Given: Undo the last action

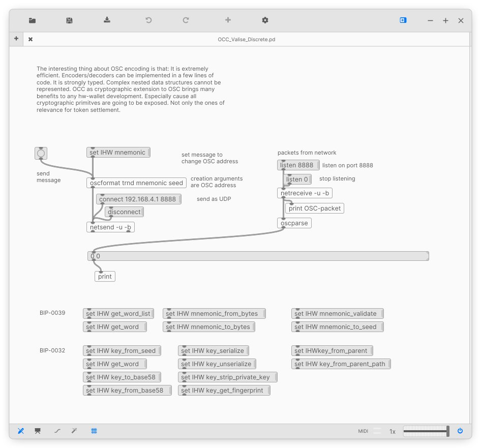Looking at the screenshot, I should pyautogui.click(x=148, y=20).
